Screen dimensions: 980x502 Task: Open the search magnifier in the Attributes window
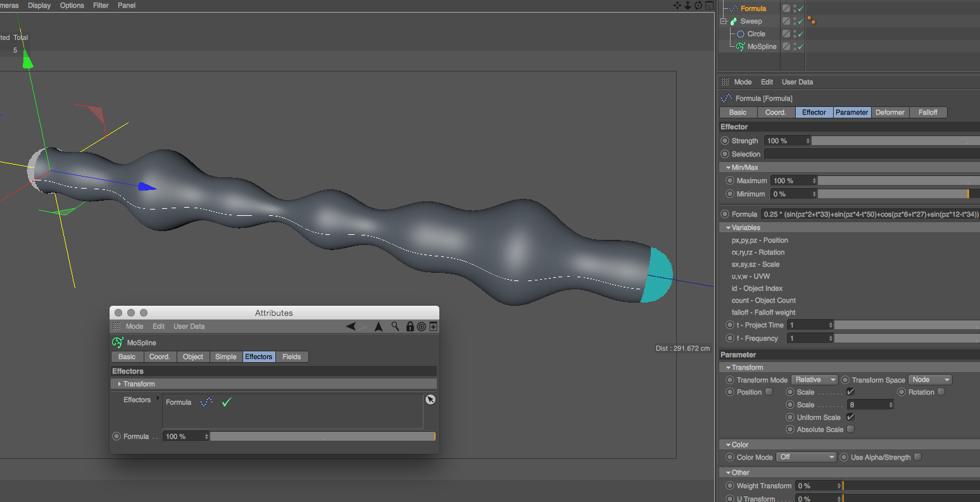tap(395, 326)
